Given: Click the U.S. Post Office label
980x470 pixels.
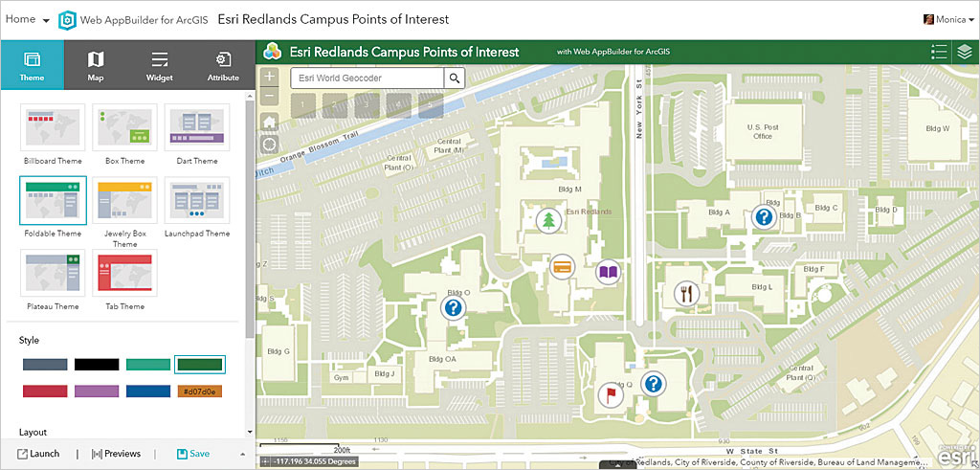Looking at the screenshot, I should (763, 132).
